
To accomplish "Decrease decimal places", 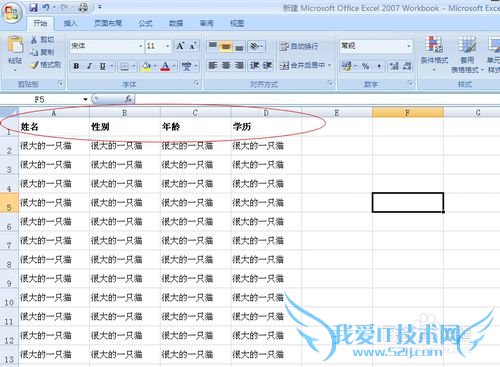I will pyautogui.click(x=407, y=66).
